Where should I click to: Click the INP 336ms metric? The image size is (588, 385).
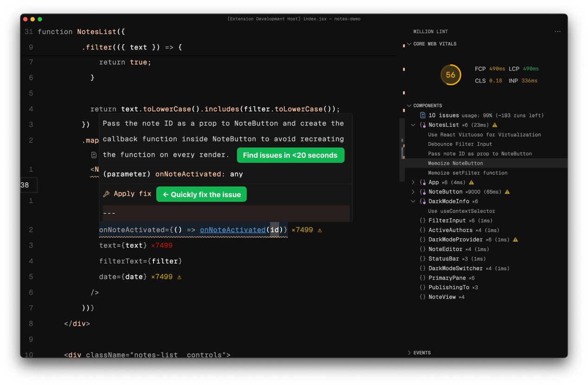point(523,81)
